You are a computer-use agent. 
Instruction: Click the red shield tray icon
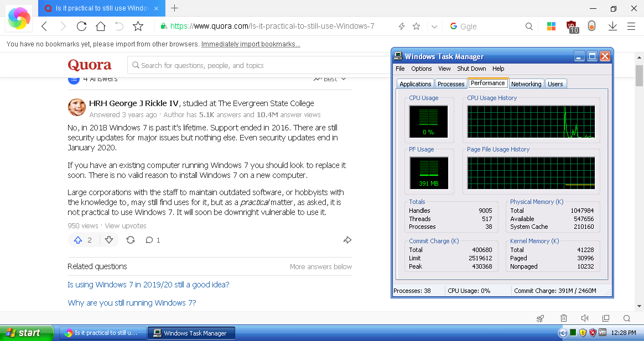592,333
